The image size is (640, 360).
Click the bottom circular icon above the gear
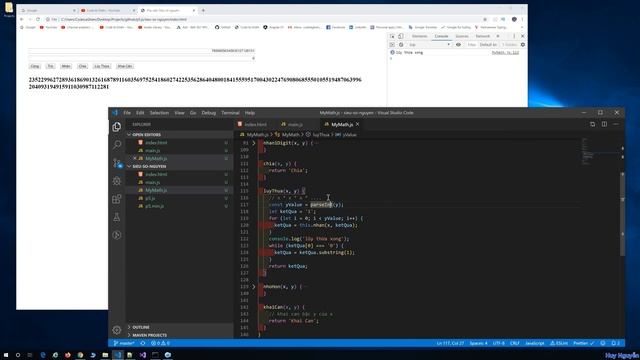(x=117, y=235)
